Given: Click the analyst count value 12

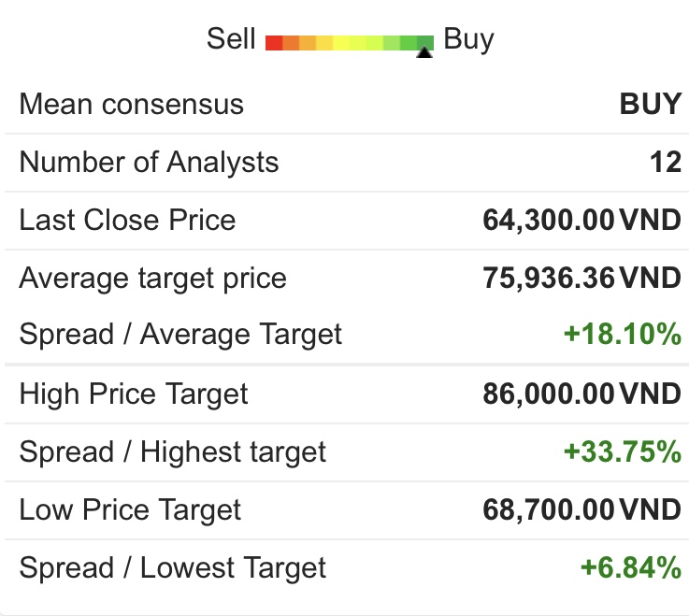Looking at the screenshot, I should (666, 162).
